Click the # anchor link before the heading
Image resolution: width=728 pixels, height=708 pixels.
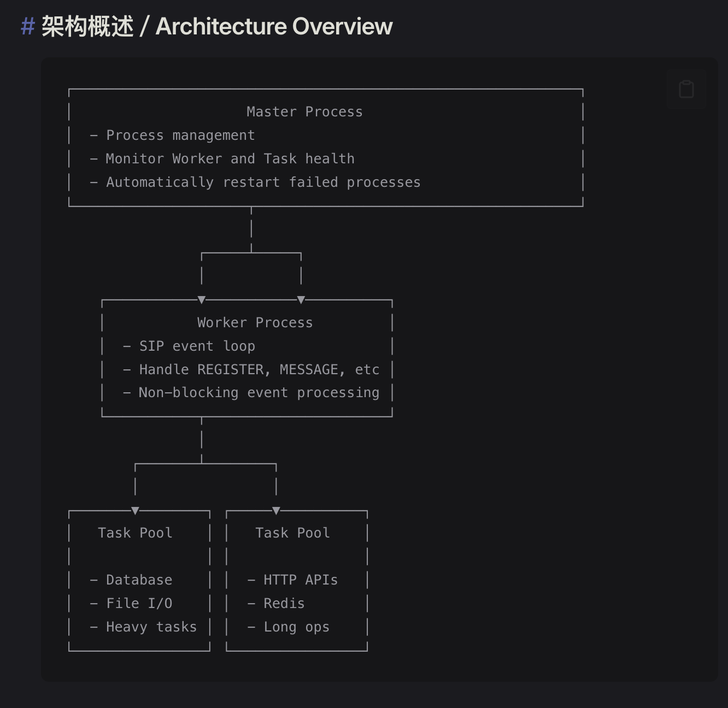click(28, 26)
